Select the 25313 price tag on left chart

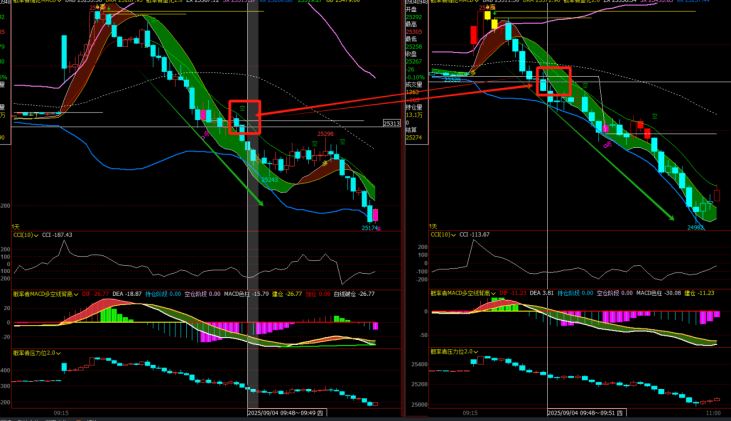(392, 124)
